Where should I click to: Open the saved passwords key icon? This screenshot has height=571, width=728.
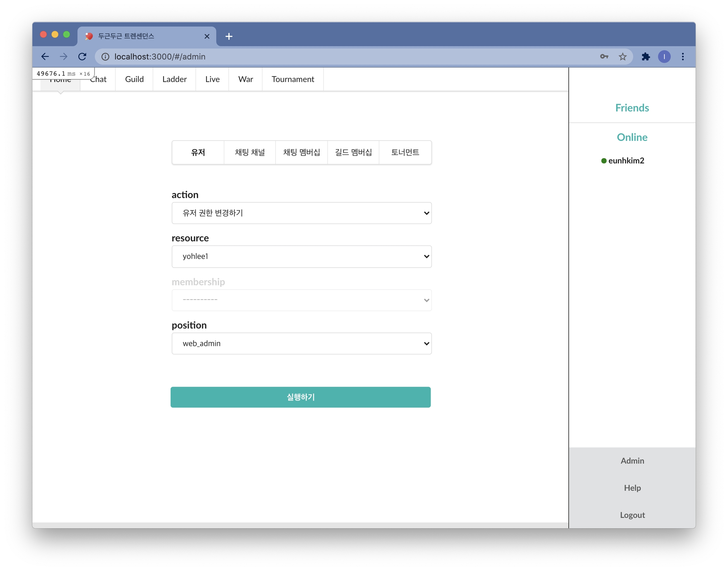point(604,57)
